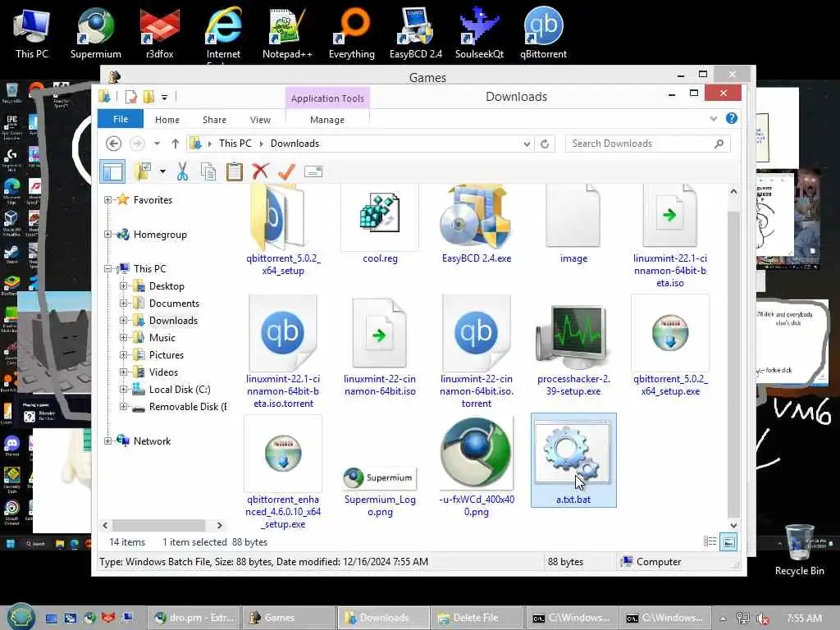Image resolution: width=840 pixels, height=630 pixels.
Task: Select Music in the navigation tree
Action: coord(162,337)
